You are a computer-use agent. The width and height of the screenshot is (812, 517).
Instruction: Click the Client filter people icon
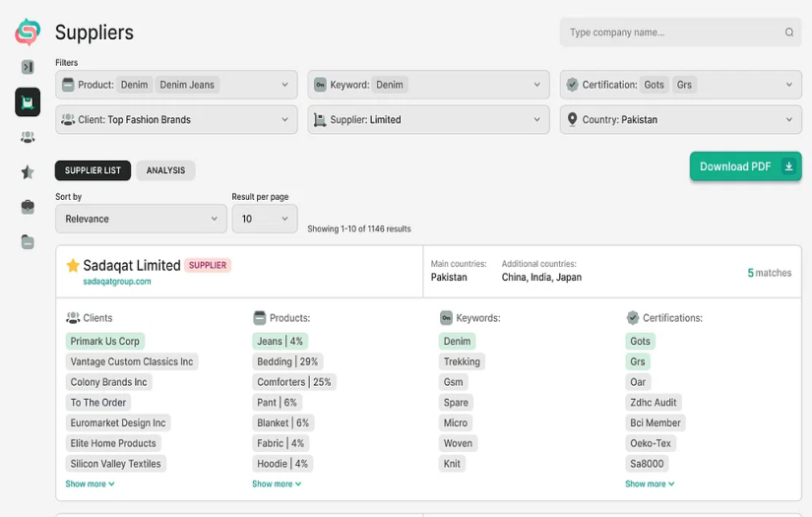coord(68,120)
